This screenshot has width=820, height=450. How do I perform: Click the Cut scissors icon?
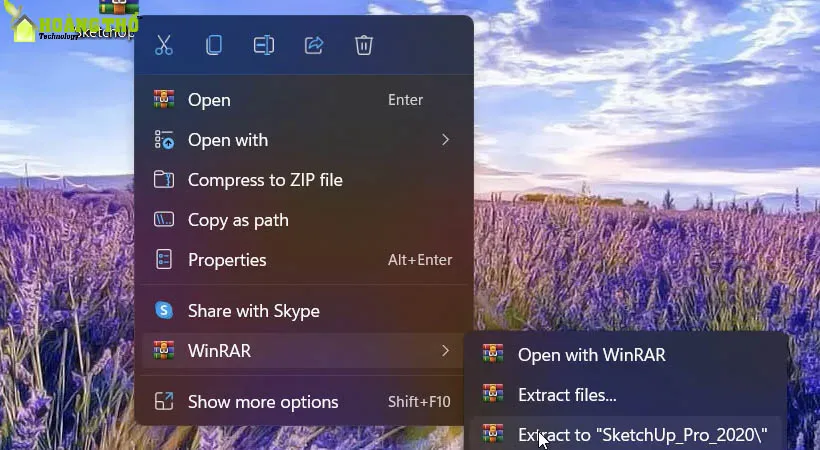(164, 45)
